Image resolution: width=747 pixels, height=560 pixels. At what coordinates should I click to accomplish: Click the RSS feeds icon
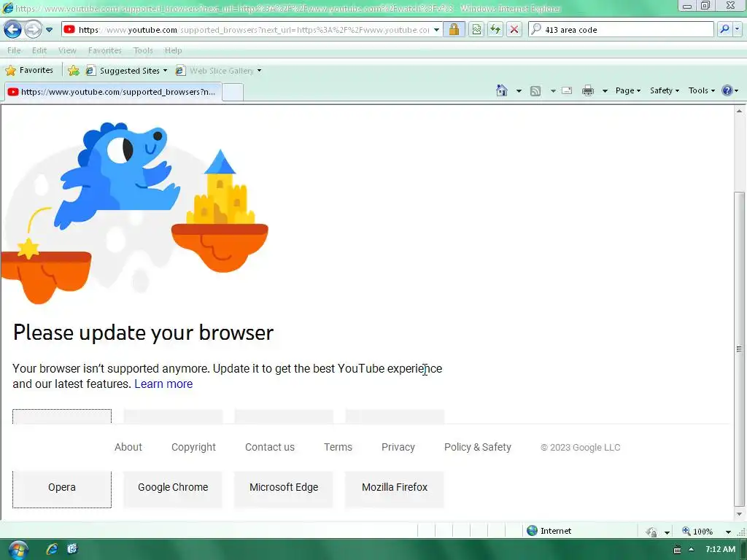tap(535, 90)
